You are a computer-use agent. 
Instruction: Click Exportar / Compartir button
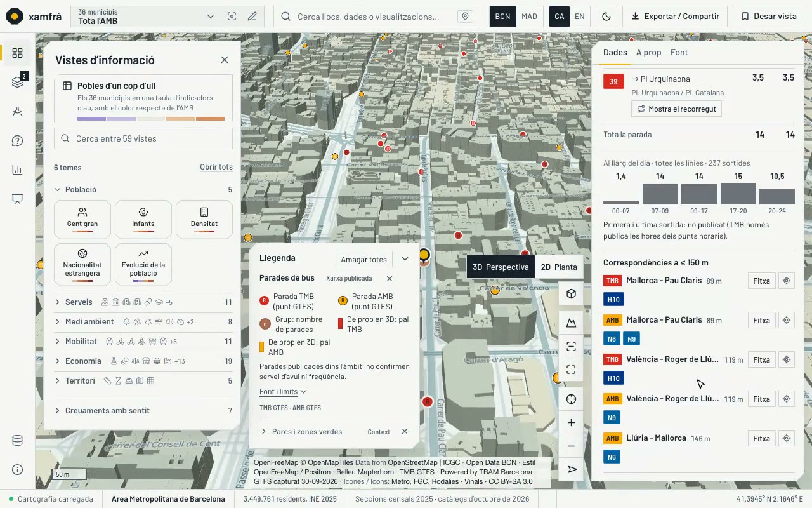coord(675,17)
